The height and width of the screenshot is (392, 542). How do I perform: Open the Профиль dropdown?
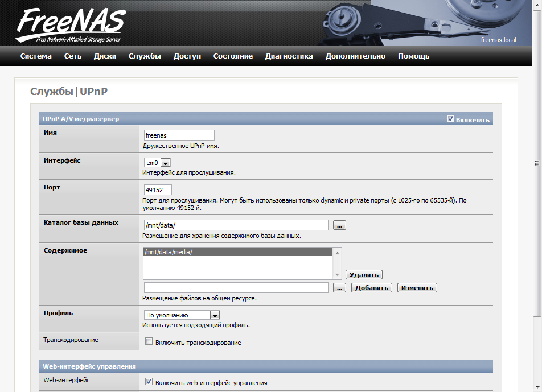(182, 315)
